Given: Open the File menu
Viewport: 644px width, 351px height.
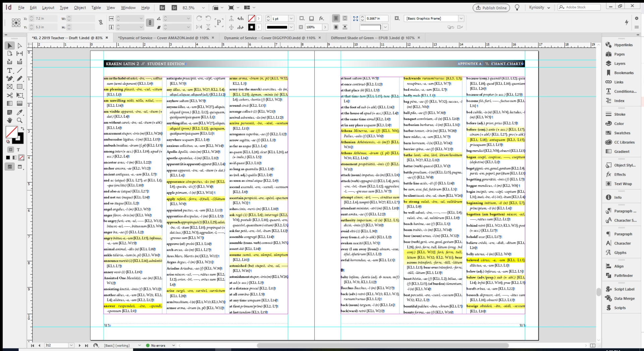Looking at the screenshot, I should coord(21,8).
